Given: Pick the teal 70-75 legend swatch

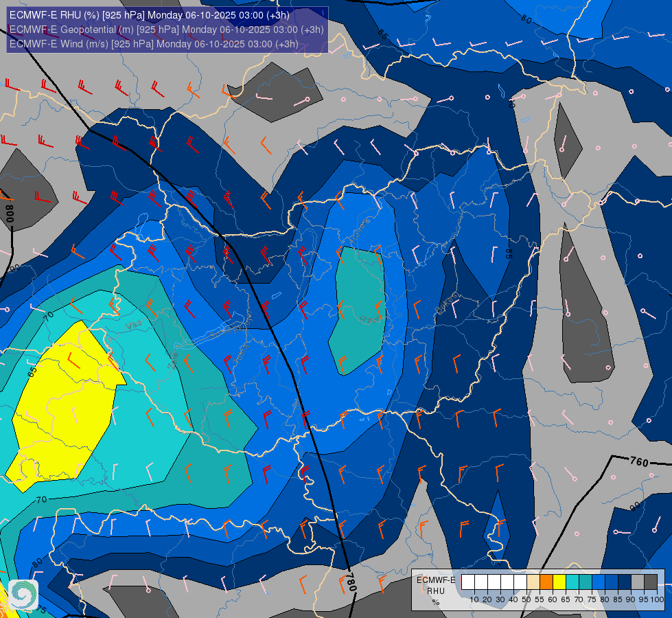Looking at the screenshot, I should pos(586,582).
